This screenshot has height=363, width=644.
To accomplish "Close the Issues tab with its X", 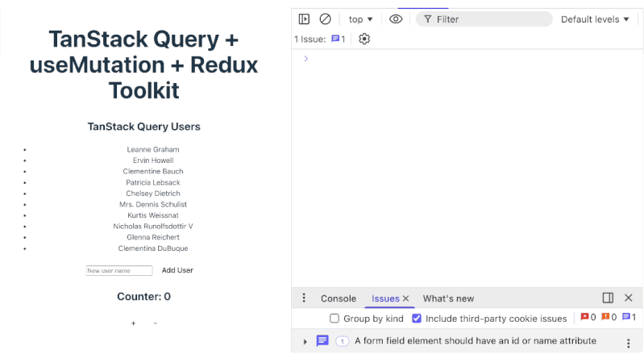I will click(x=406, y=298).
